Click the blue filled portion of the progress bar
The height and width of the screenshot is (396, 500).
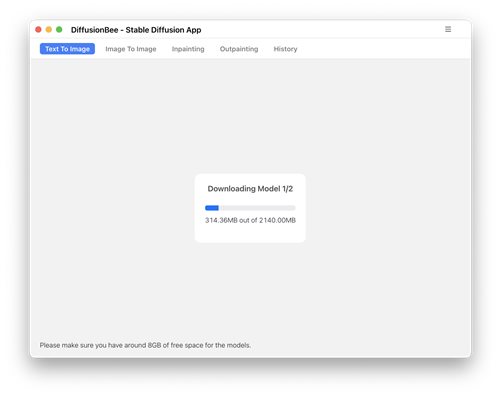[x=212, y=208]
